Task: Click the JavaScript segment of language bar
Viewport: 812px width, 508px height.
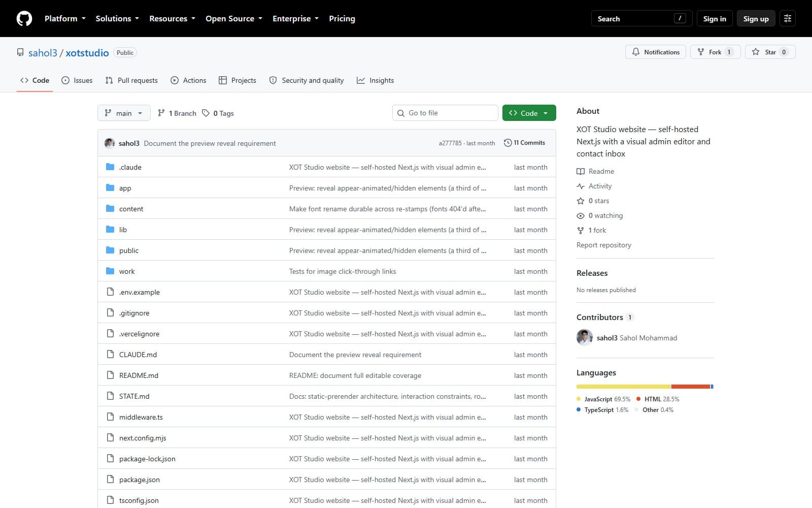Action: click(624, 387)
